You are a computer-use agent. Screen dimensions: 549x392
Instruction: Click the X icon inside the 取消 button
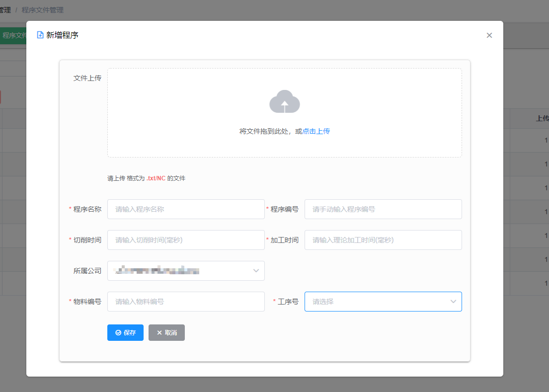coord(159,332)
